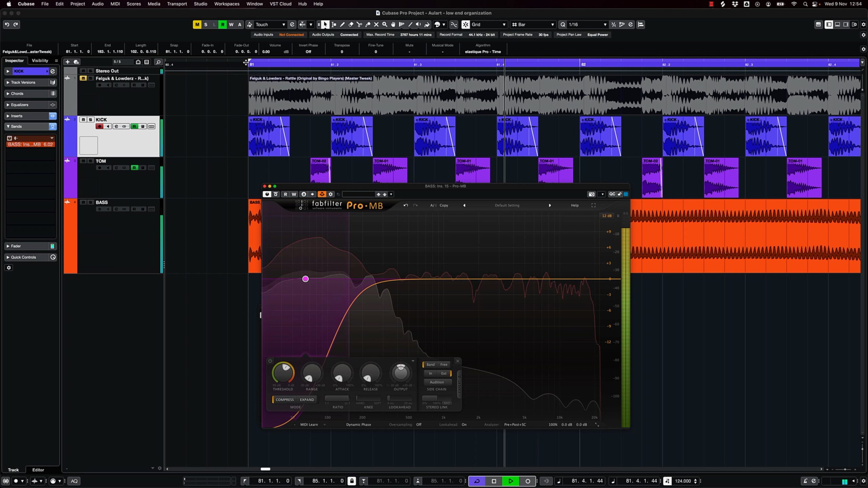The width and height of the screenshot is (868, 488).
Task: Click the Auto-Scroll icon in toolbar
Action: 302,24
